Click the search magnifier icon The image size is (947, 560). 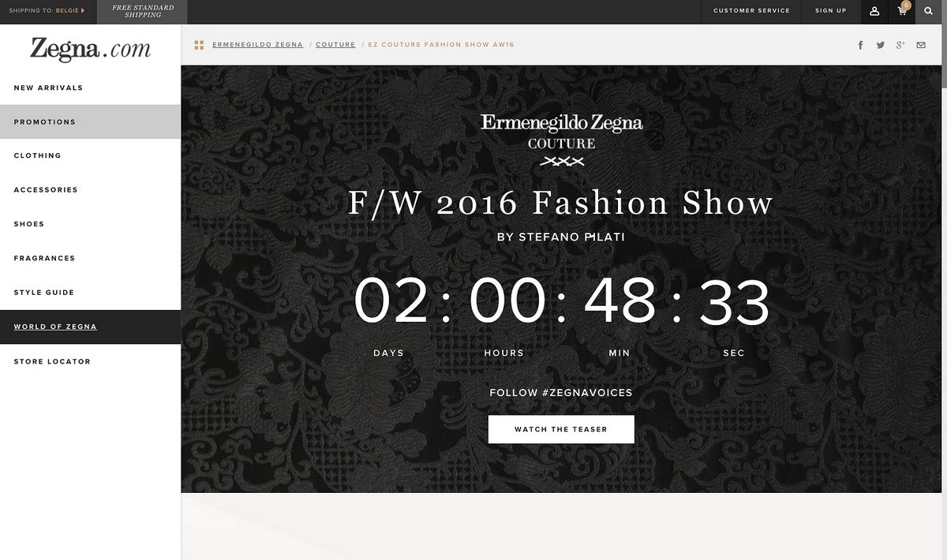(930, 11)
